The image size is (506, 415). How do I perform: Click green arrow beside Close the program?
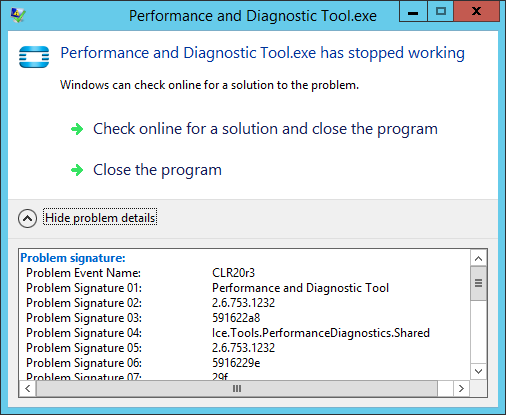[x=77, y=170]
